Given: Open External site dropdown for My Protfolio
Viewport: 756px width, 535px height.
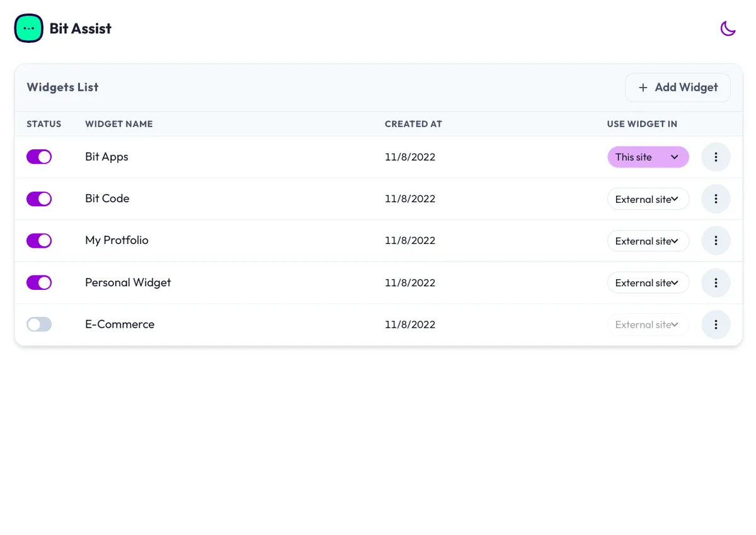Looking at the screenshot, I should 648,241.
